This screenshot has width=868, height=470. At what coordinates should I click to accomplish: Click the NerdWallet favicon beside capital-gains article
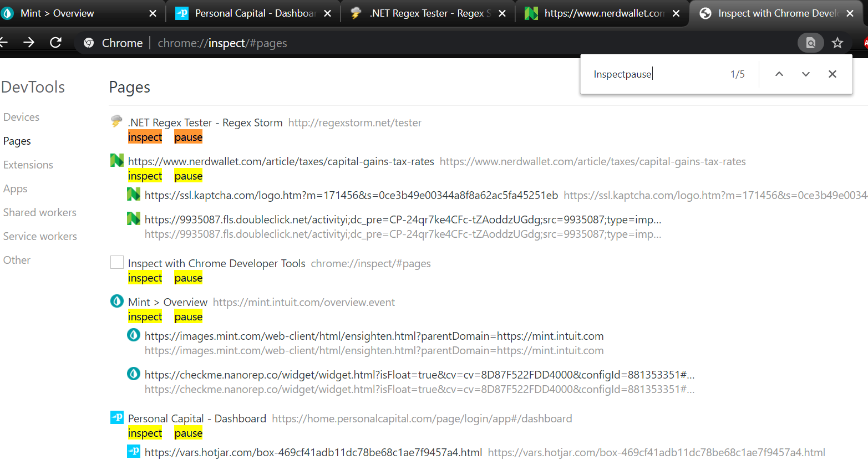[117, 160]
